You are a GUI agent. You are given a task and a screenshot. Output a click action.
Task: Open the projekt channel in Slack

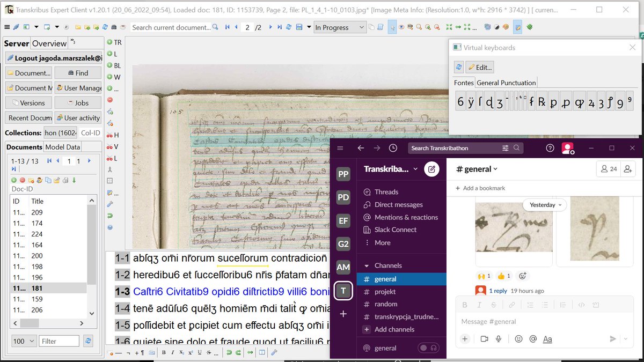point(385,292)
